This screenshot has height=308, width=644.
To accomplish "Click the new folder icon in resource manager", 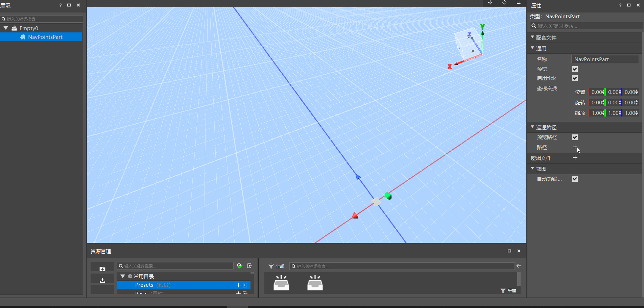I will click(x=102, y=269).
